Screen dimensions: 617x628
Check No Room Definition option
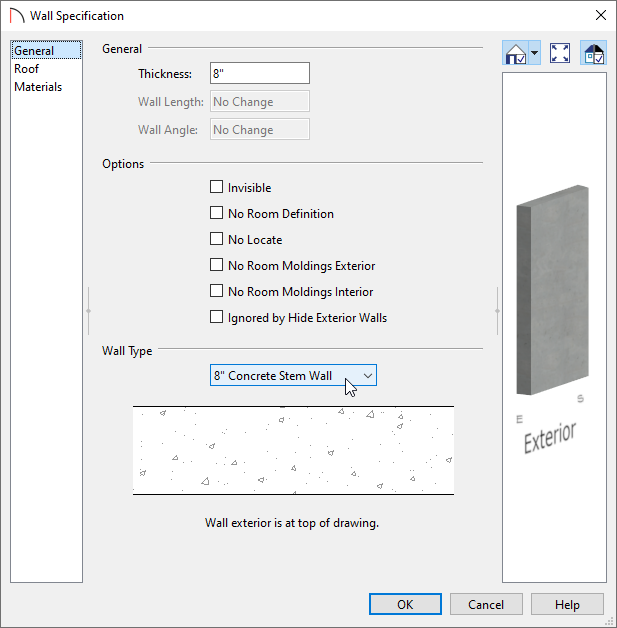coord(217,213)
